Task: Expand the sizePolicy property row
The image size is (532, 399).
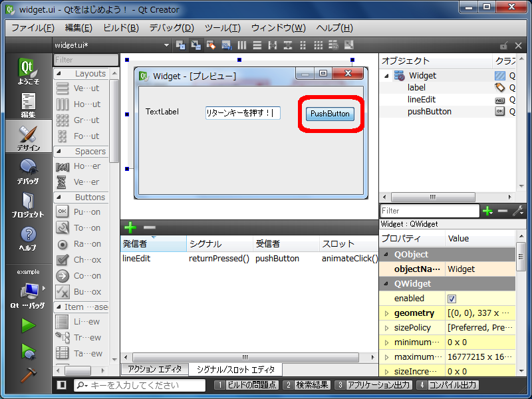Action: [x=386, y=328]
